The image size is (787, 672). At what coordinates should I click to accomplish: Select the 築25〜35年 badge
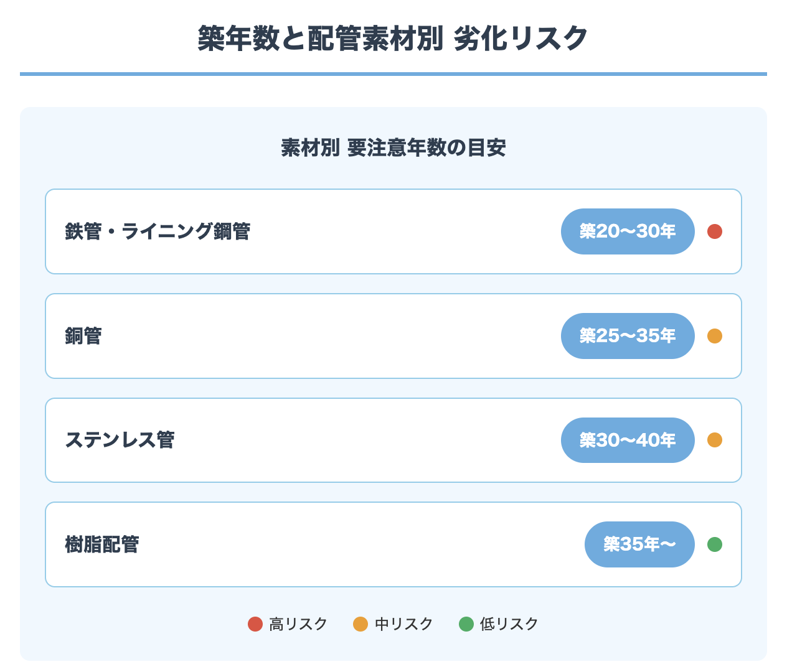[628, 336]
